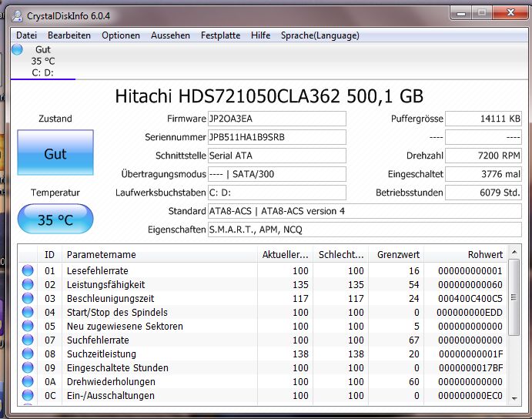This screenshot has width=532, height=419.
Task: Click the Übertragungsmodus field SATA/300
Action: (277, 174)
